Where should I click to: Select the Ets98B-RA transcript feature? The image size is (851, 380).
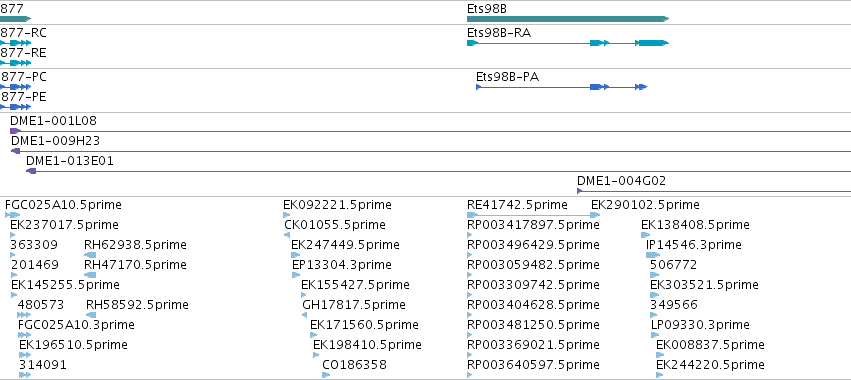click(568, 43)
